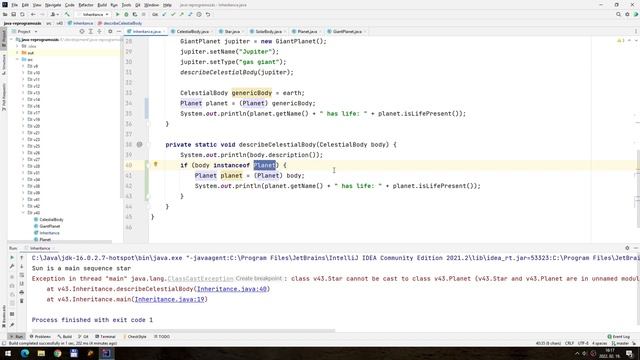Screen dimensions: 640x360
Task: Start debugging with the bug icon
Action: [x=126, y=14]
